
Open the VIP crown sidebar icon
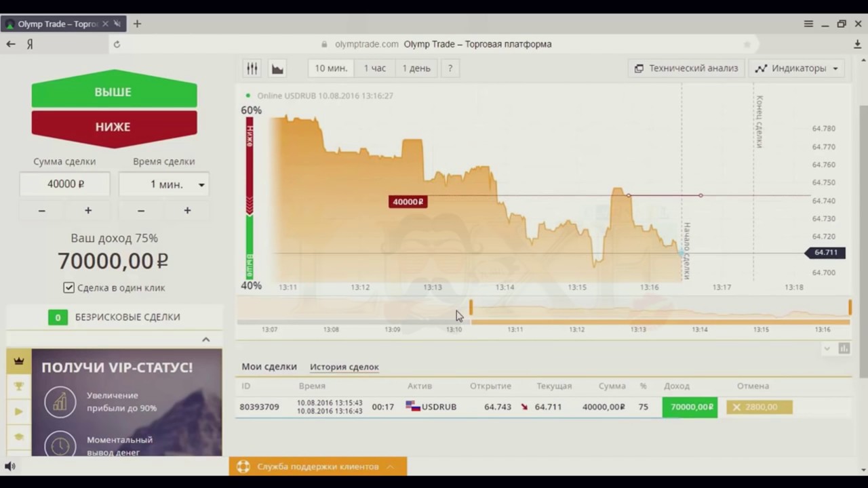(x=18, y=361)
